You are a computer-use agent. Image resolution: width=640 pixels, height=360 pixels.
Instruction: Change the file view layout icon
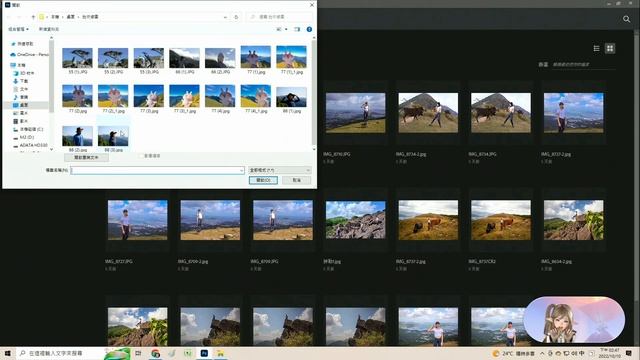[279, 29]
